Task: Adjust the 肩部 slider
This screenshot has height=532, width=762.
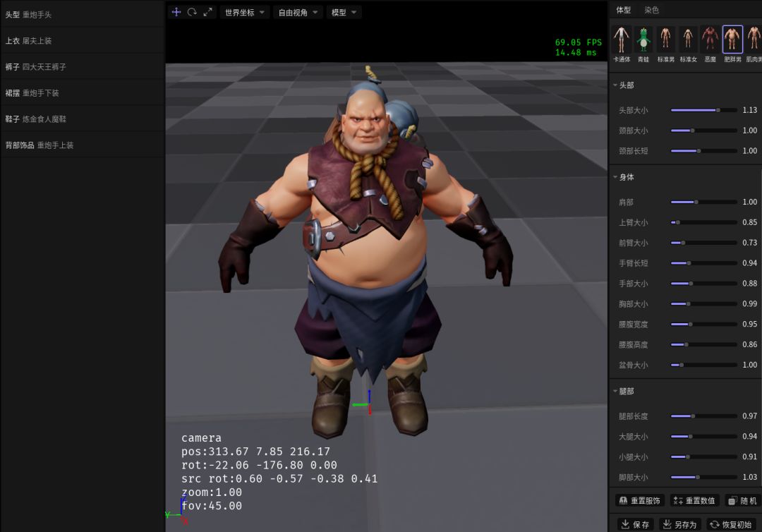Action: tap(703, 202)
